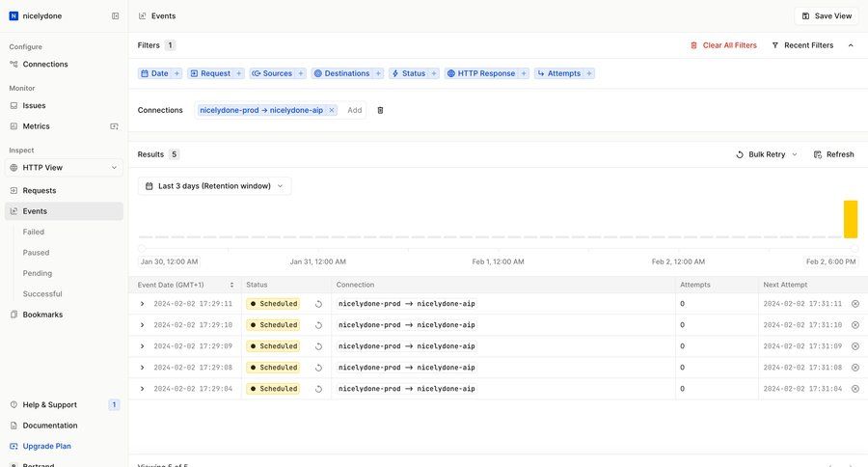Viewport: 868px width, 467px height.
Task: Open the HTTP View dropdown
Action: point(64,168)
